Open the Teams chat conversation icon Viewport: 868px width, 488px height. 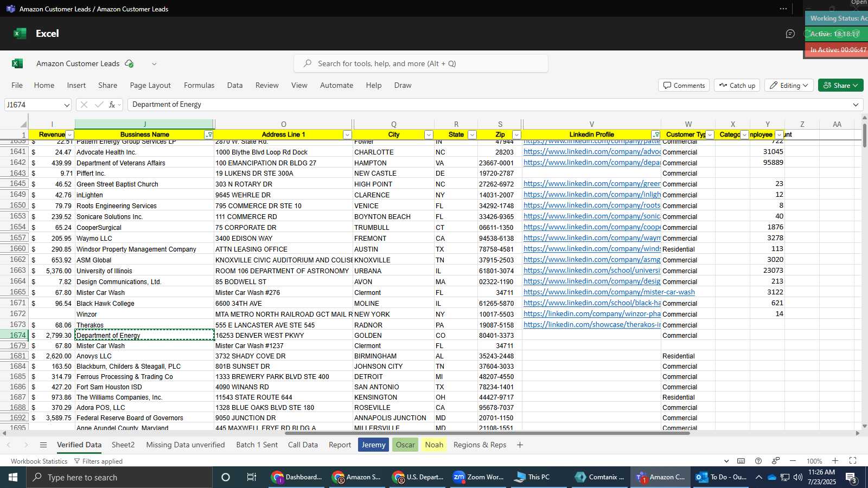790,34
